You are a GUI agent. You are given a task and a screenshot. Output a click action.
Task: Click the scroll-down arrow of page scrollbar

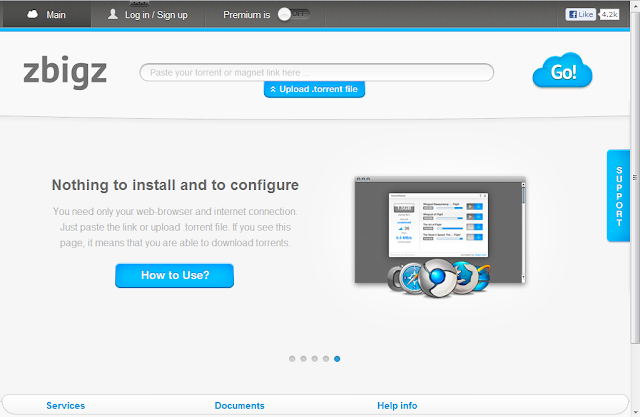(x=635, y=413)
